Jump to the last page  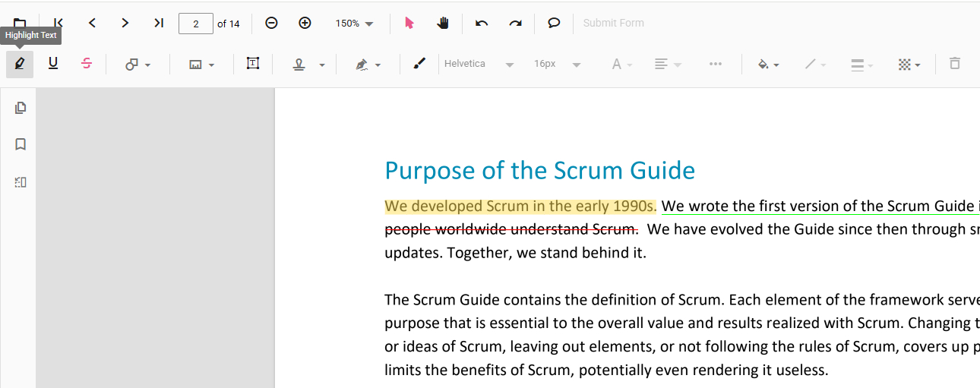tap(159, 24)
